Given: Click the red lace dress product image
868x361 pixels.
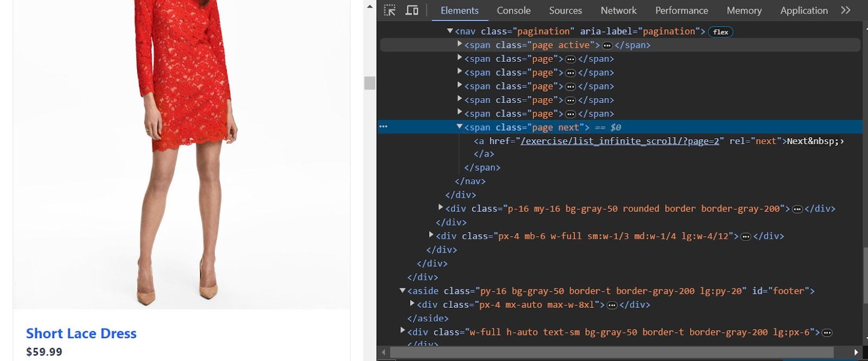Looking at the screenshot, I should (182, 154).
